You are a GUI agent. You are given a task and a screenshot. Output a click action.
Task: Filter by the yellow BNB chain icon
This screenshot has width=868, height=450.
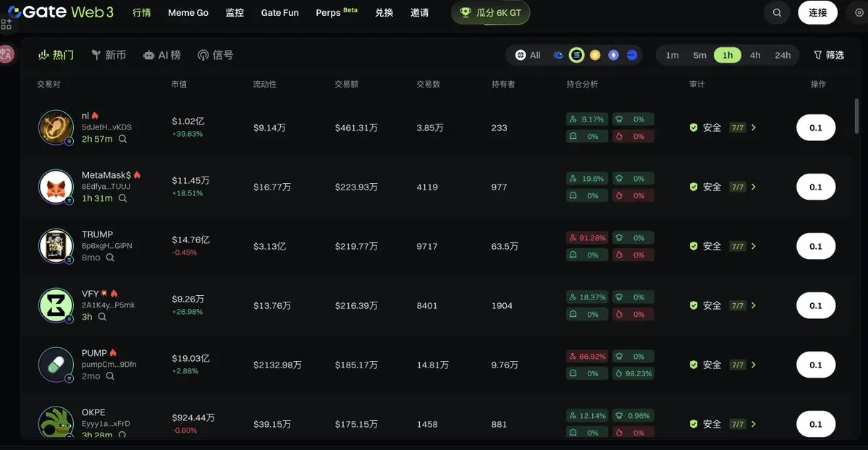pos(595,55)
